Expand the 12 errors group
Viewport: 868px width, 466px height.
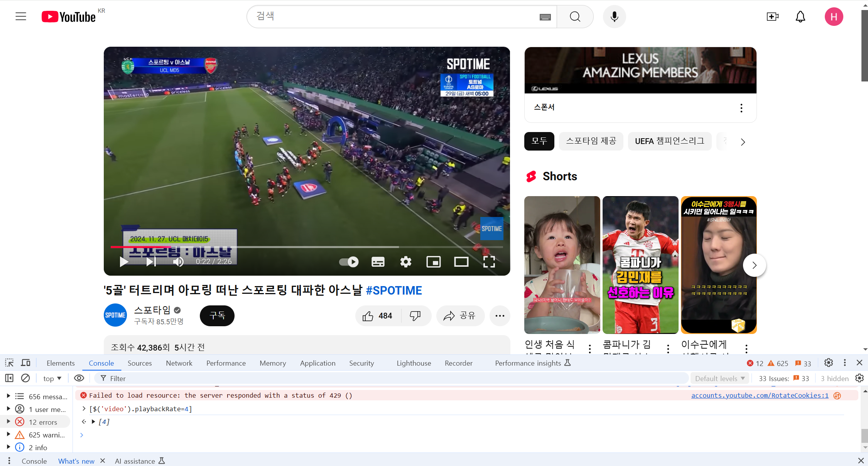pyautogui.click(x=8, y=422)
